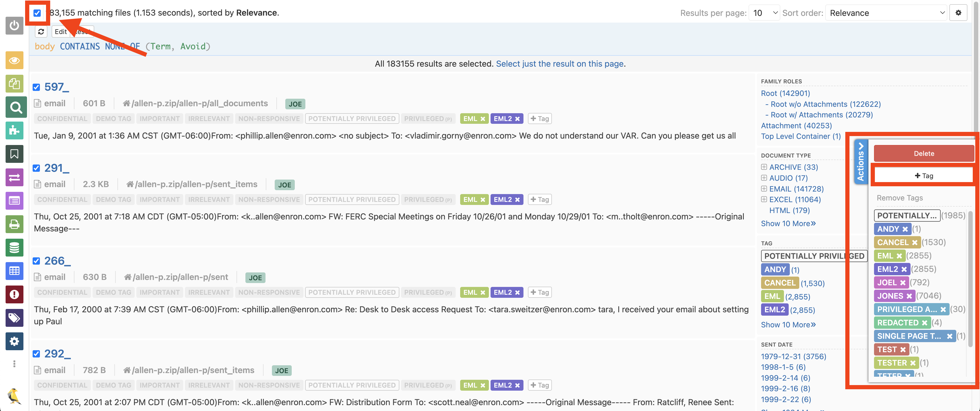This screenshot has width=980, height=411.
Task: Open the Results per page dropdown
Action: 764,13
